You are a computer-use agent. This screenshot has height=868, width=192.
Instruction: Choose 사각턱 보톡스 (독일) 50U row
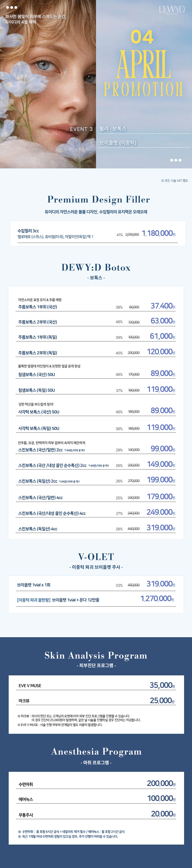(x=38, y=428)
